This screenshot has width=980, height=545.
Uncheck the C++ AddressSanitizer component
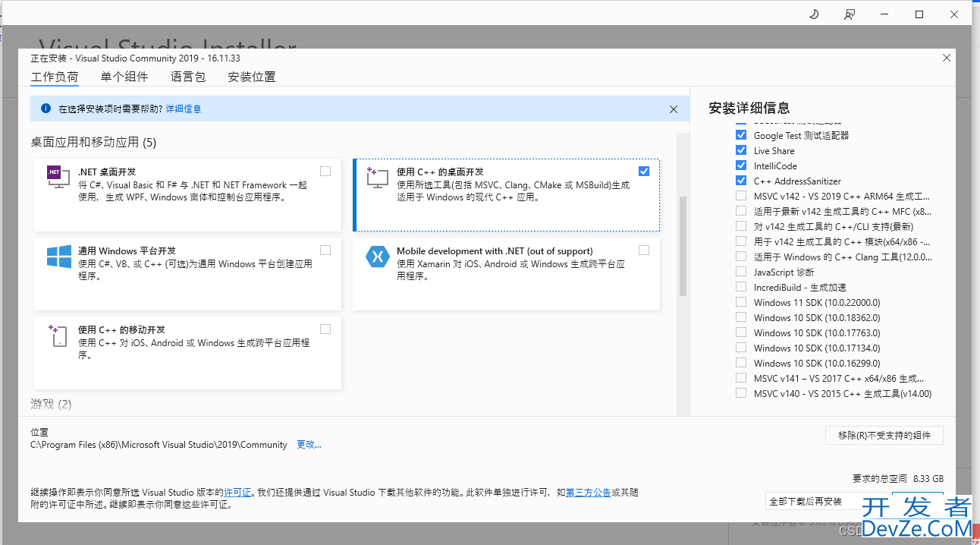pyautogui.click(x=741, y=181)
